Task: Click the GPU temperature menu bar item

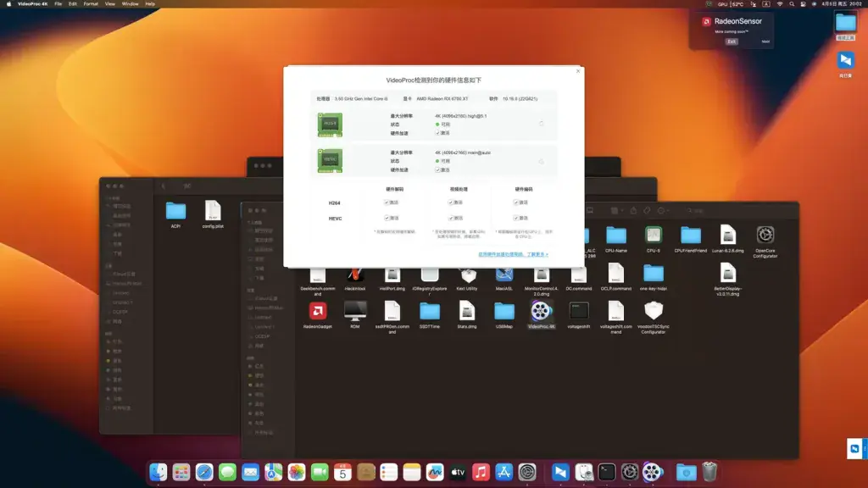Action: (732, 4)
